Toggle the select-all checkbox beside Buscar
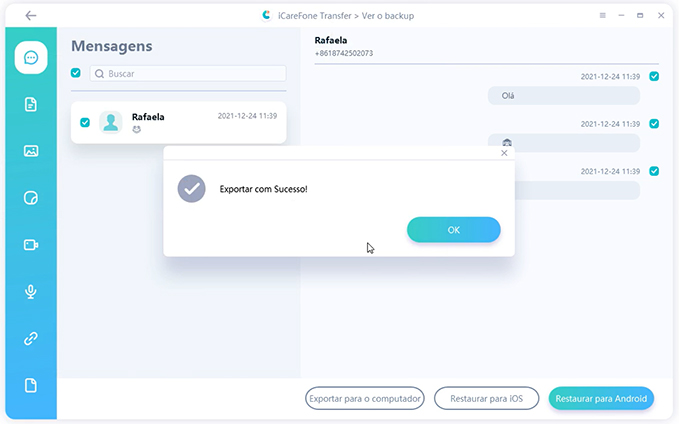This screenshot has width=680, height=424. coord(76,73)
